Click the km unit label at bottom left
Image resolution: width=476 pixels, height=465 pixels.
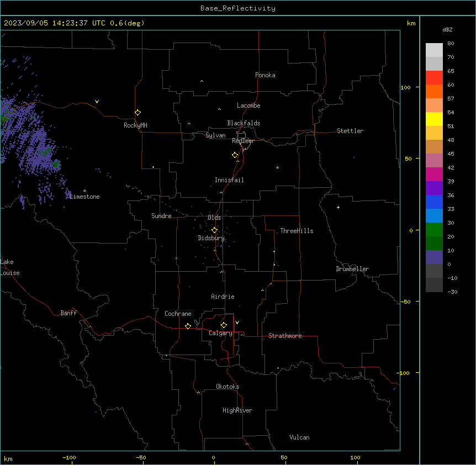[8, 459]
